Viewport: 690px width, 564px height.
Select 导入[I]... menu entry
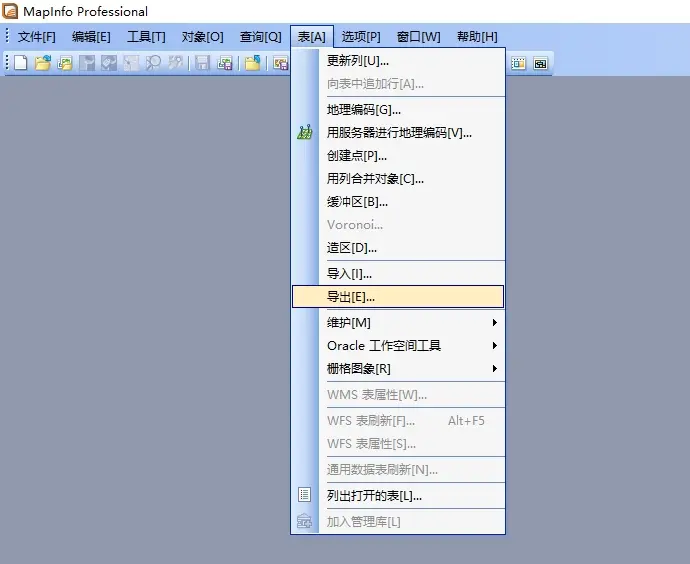(x=398, y=274)
